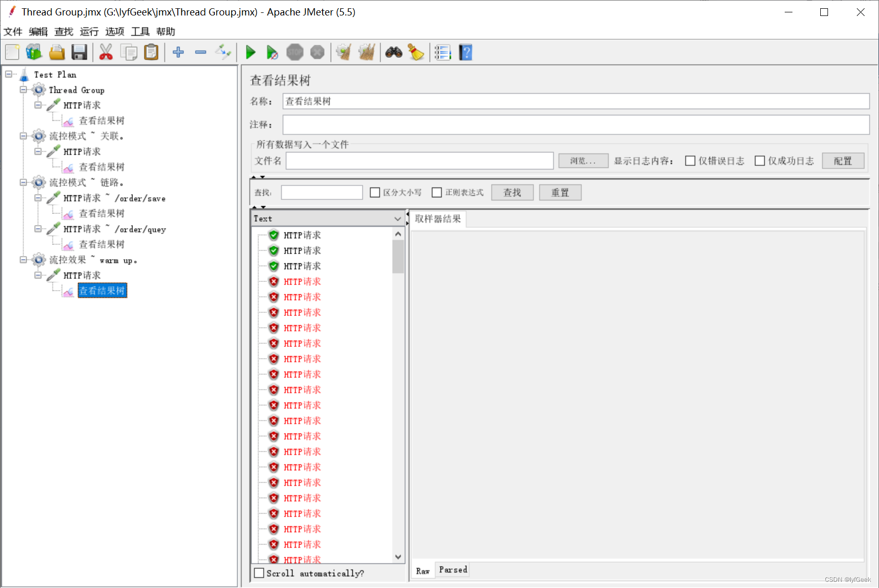Screen dimensions: 879x588
Task: Open Help with question mark icon
Action: click(x=466, y=52)
